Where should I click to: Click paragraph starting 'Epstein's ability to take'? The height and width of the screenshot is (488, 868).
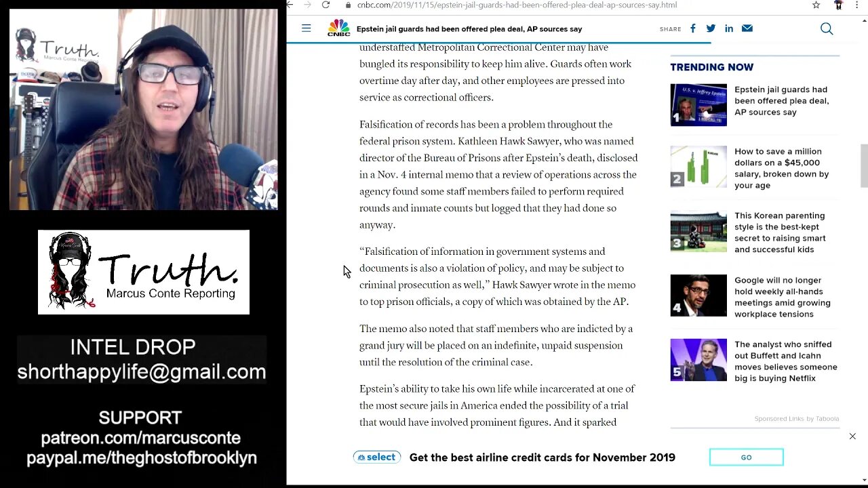click(497, 405)
